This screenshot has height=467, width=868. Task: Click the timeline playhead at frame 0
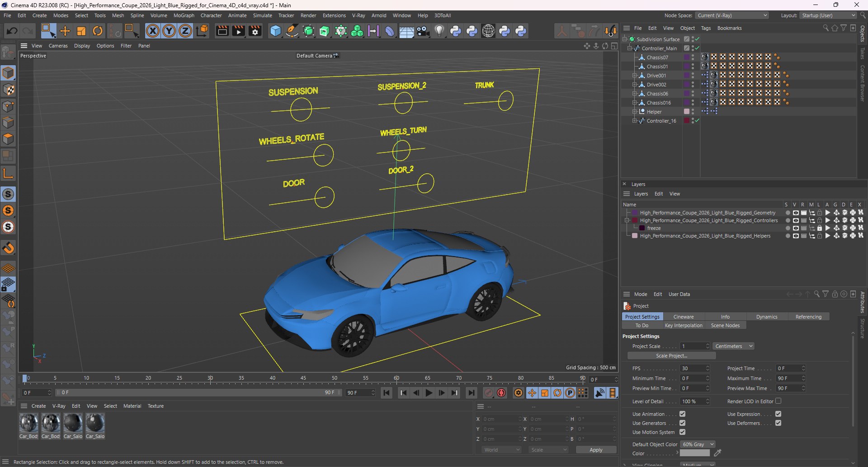[25, 378]
